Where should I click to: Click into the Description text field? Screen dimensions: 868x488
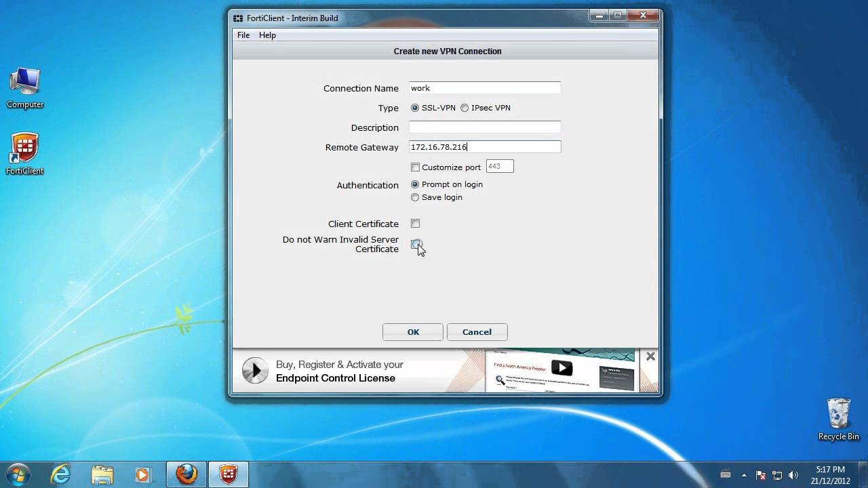coord(484,127)
